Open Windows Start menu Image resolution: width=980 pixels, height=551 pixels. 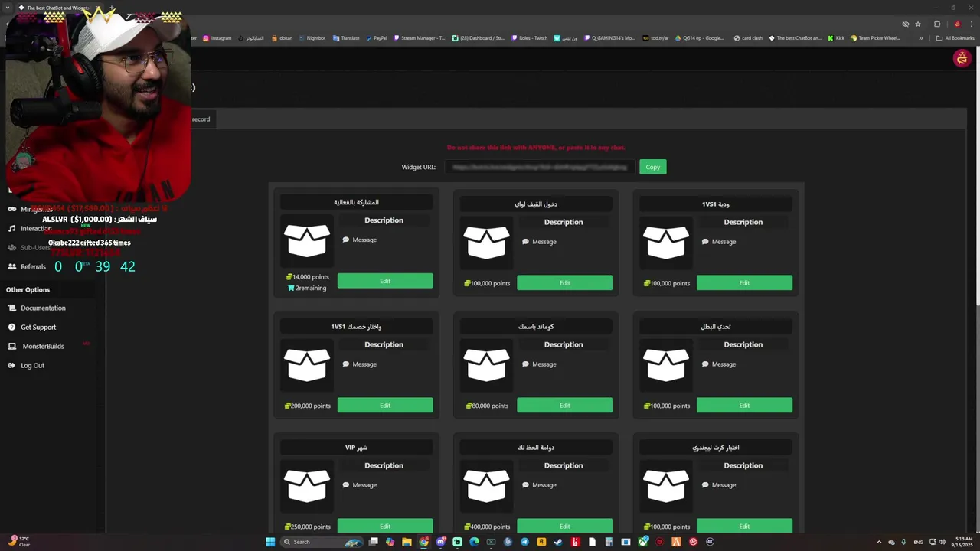pos(270,542)
